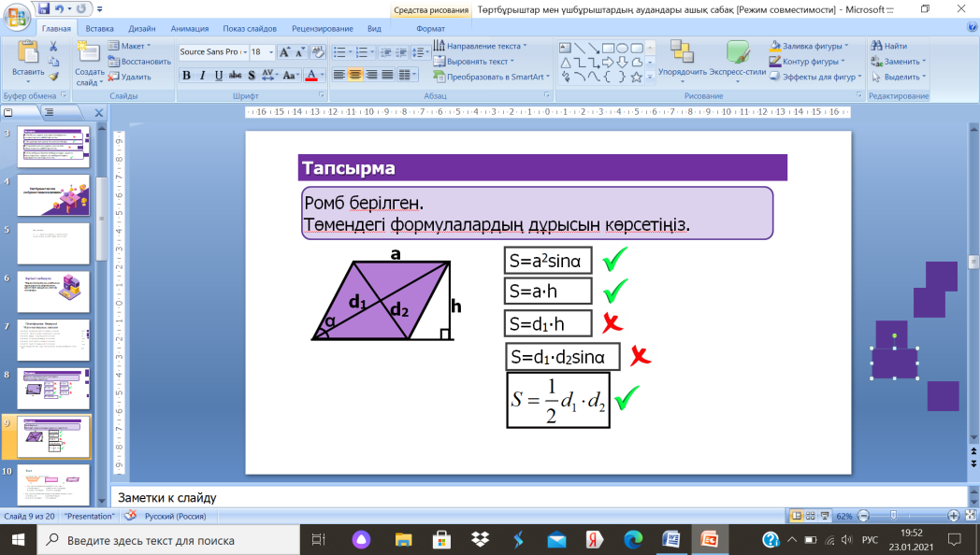Open the Анимация tab
The height and width of the screenshot is (555, 980).
click(190, 28)
